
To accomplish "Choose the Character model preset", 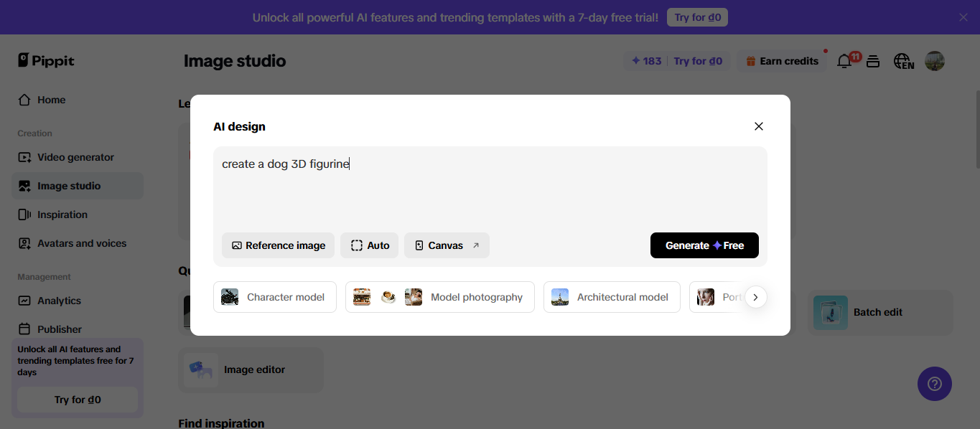I will click(275, 297).
